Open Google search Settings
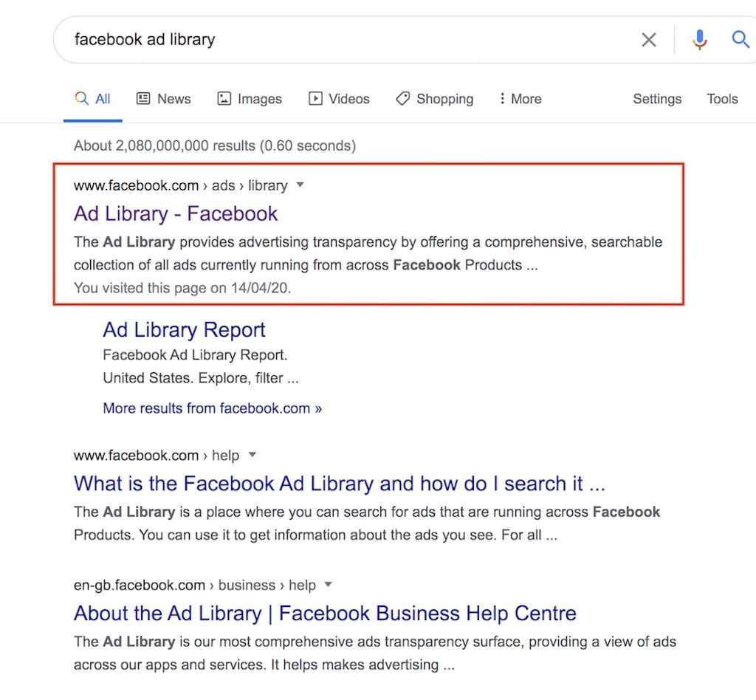This screenshot has width=756, height=700. point(656,98)
